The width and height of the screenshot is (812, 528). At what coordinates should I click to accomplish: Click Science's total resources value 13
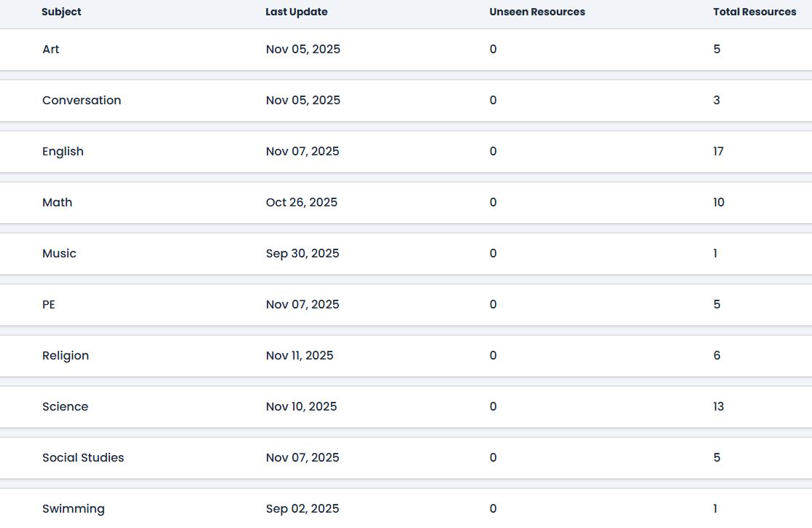point(718,407)
